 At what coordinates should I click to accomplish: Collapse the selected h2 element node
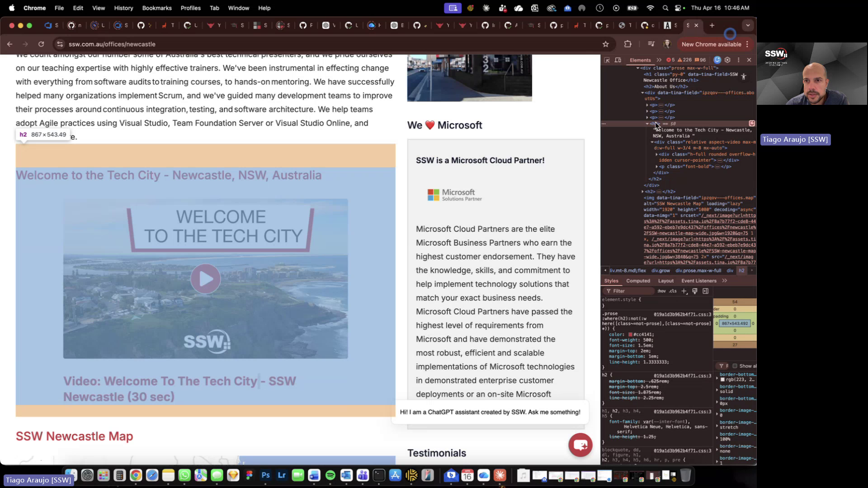click(x=647, y=123)
